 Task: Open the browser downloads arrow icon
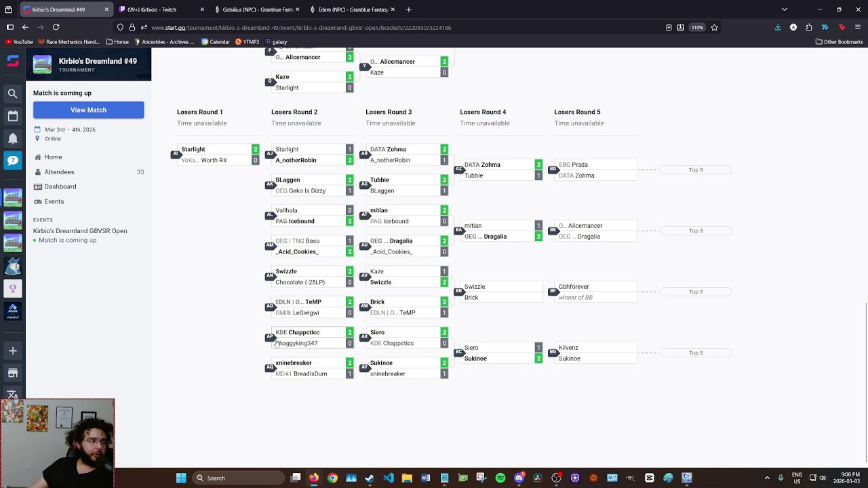[x=778, y=27]
